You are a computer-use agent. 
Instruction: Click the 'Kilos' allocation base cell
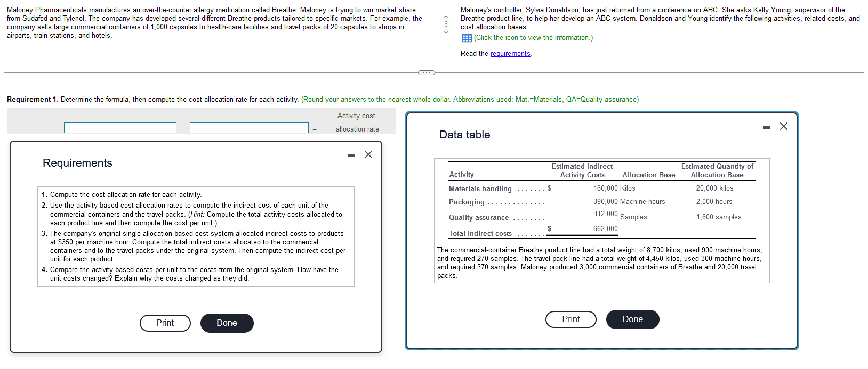(628, 188)
